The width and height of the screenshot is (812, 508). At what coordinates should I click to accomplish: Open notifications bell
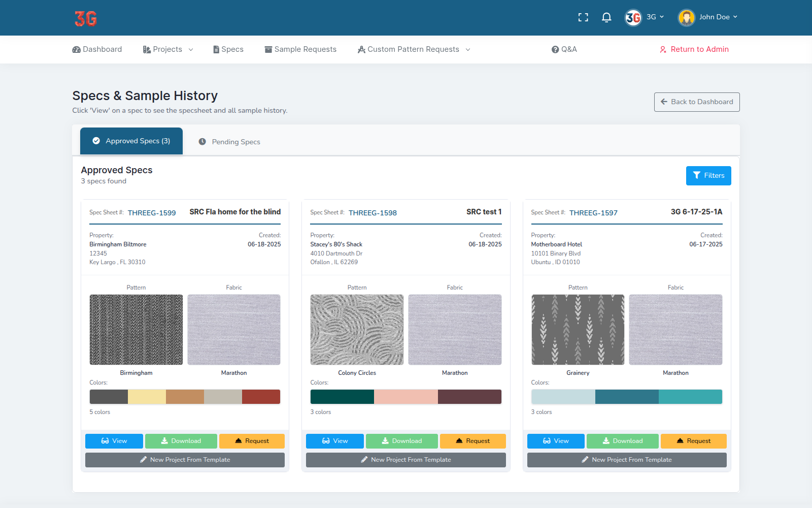click(606, 17)
